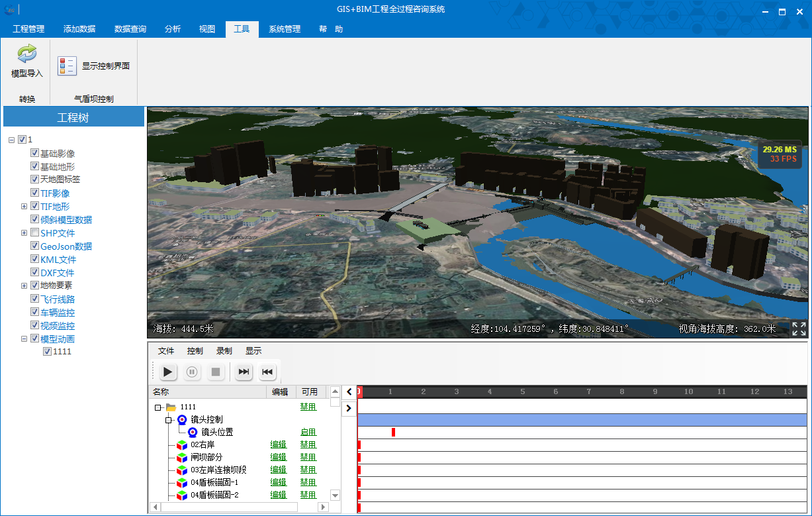Toggle the 视频监控 checkbox

point(34,325)
